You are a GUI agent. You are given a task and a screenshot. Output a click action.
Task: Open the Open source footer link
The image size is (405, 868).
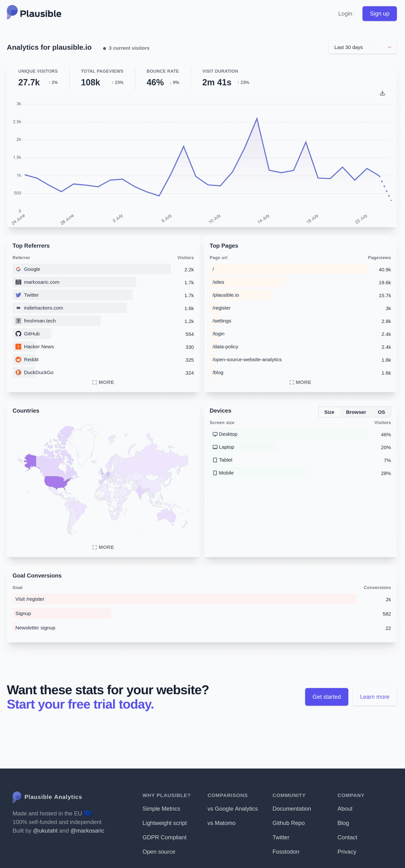tap(158, 852)
